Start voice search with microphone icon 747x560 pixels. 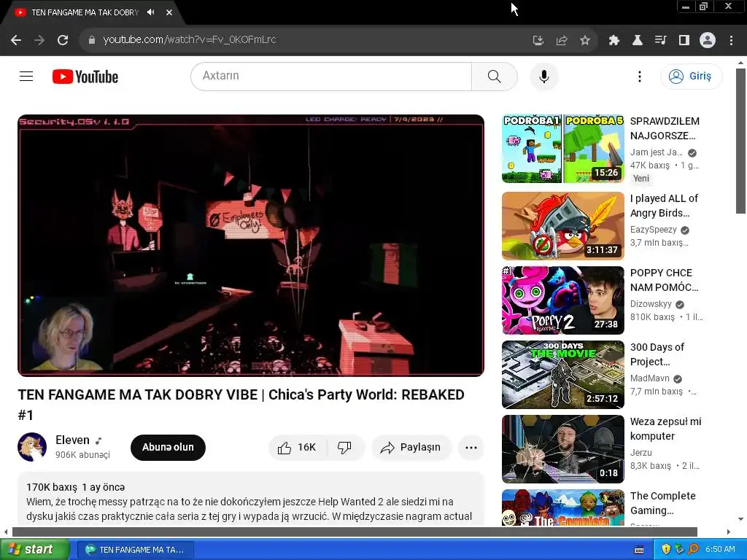(543, 76)
